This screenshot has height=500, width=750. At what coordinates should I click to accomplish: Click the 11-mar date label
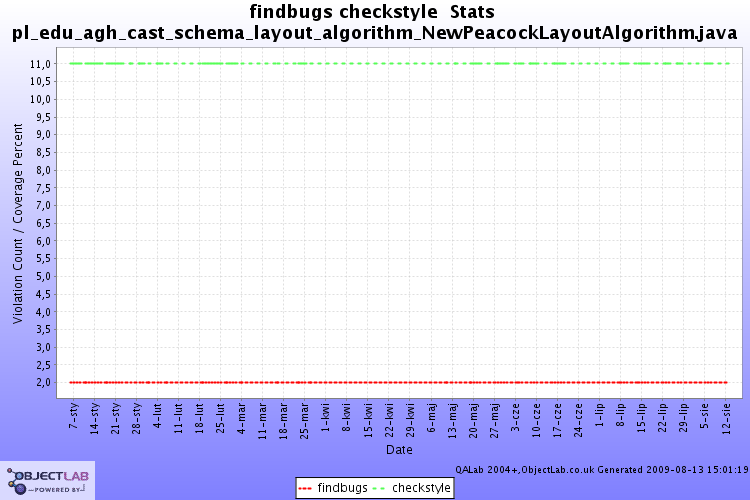263,421
